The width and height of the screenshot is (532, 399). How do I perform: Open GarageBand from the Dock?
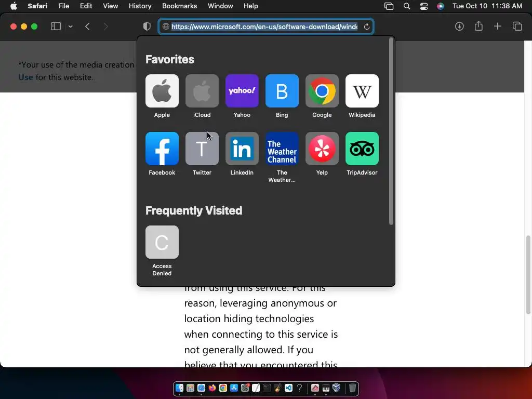click(x=277, y=388)
